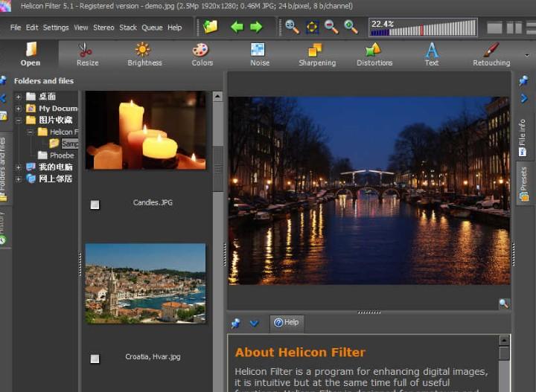
Task: Collapse the Helicon Filter subfolder node
Action: [30, 132]
